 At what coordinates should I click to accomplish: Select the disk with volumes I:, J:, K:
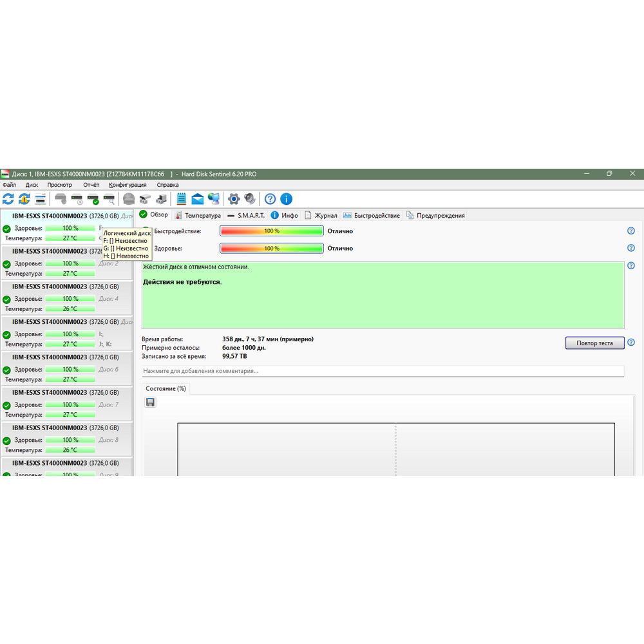click(66, 333)
